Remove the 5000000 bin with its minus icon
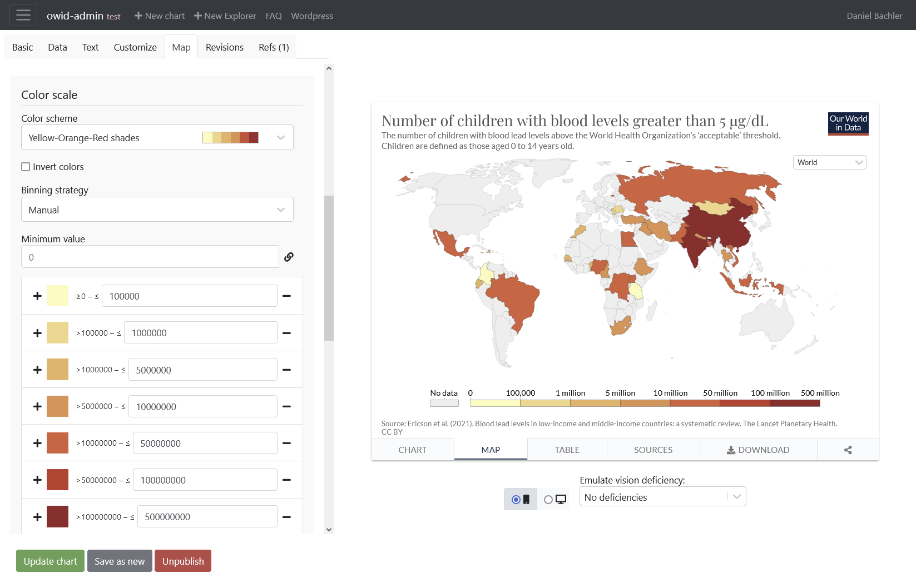Screen dimensions: 916x588 [x=286, y=370]
